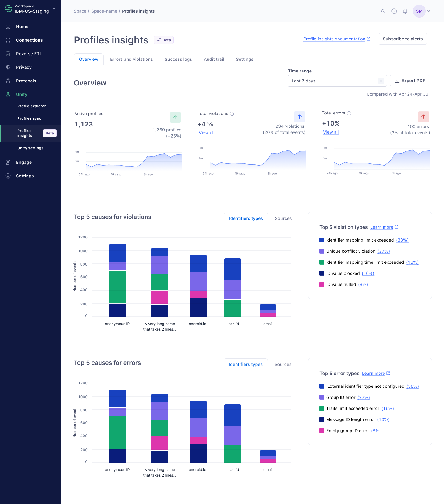The image size is (444, 504).
Task: Switch to Errors and violations tab
Action: pos(131,59)
